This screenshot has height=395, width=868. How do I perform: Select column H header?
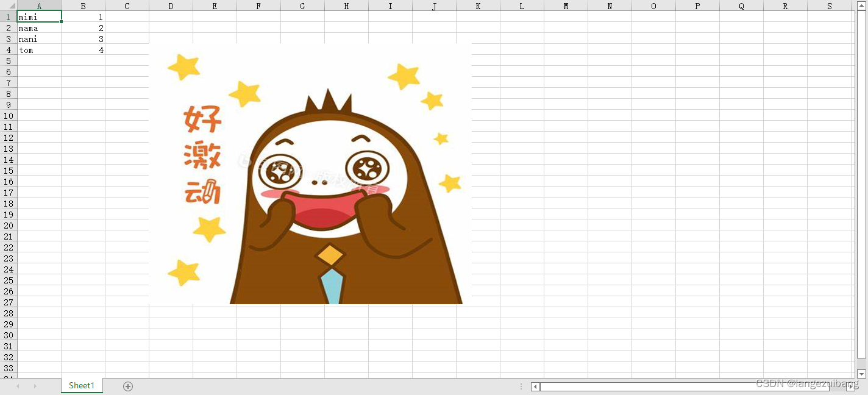click(346, 5)
